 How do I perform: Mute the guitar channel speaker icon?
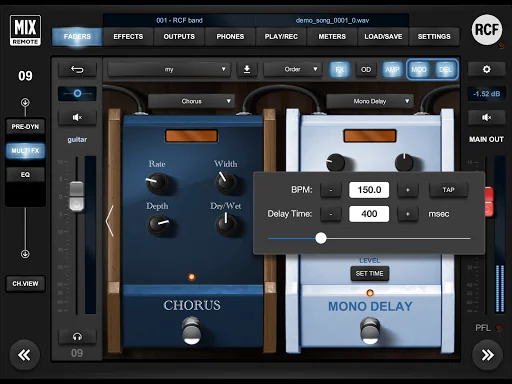77,117
